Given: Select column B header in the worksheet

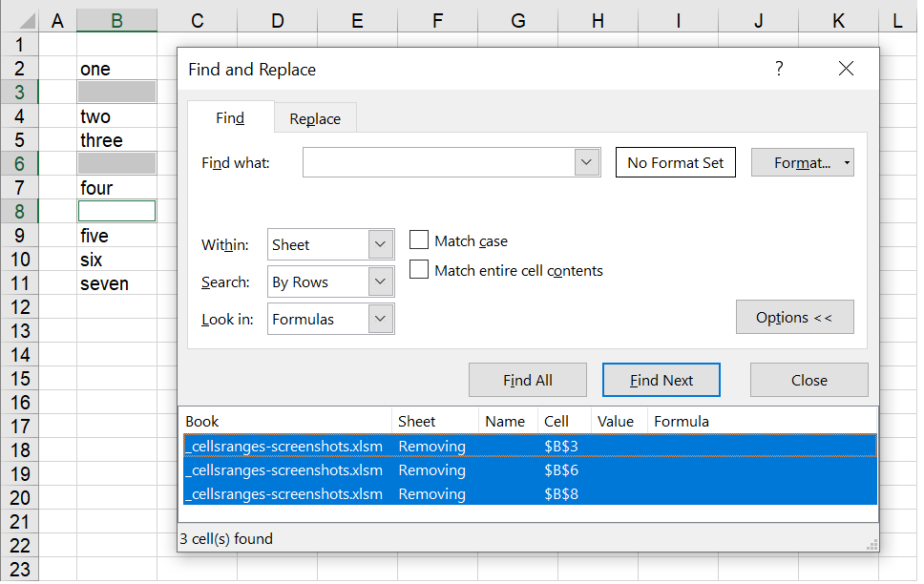Looking at the screenshot, I should point(116,21).
